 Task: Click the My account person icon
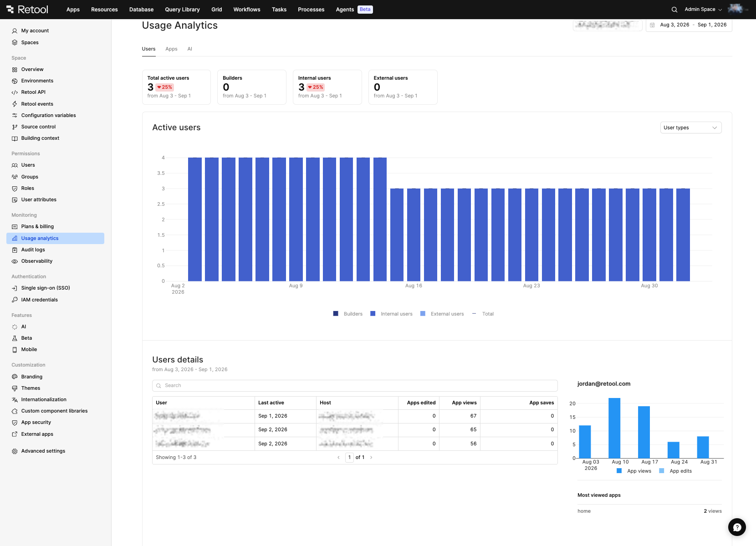click(15, 31)
